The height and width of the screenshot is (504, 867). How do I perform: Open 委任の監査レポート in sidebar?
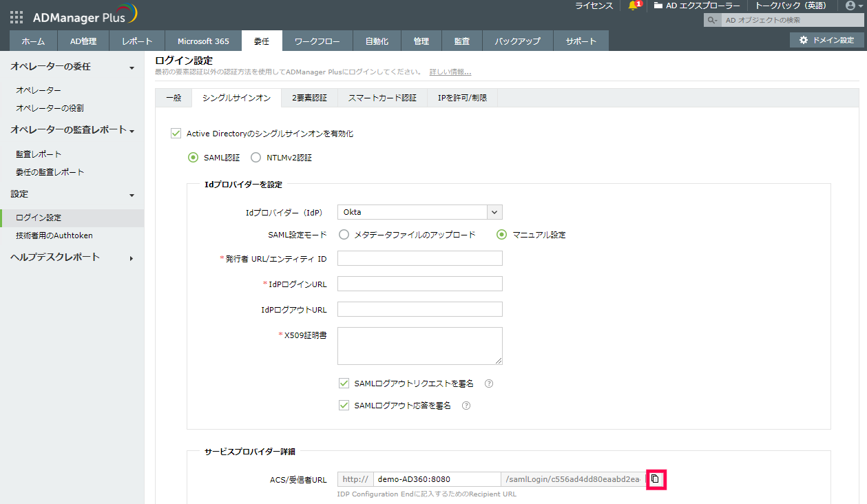point(50,172)
